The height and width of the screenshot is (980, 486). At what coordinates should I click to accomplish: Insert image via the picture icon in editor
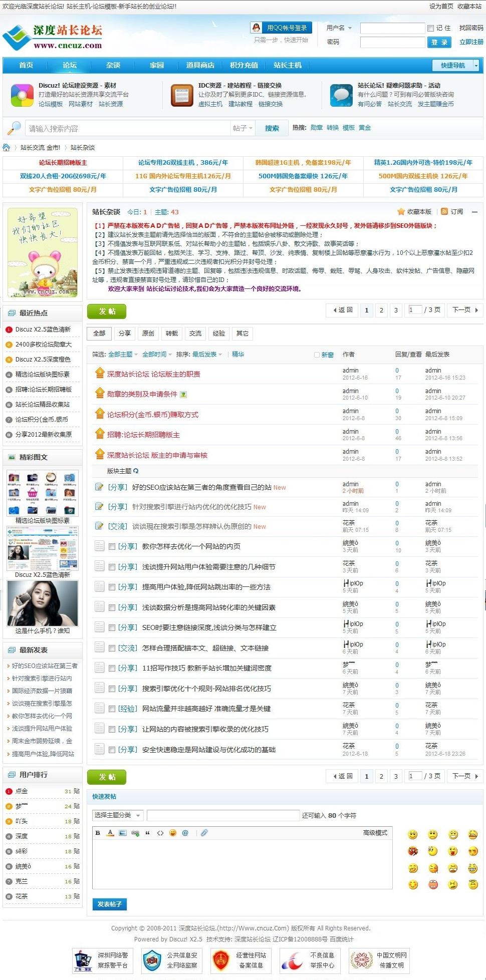tap(123, 833)
